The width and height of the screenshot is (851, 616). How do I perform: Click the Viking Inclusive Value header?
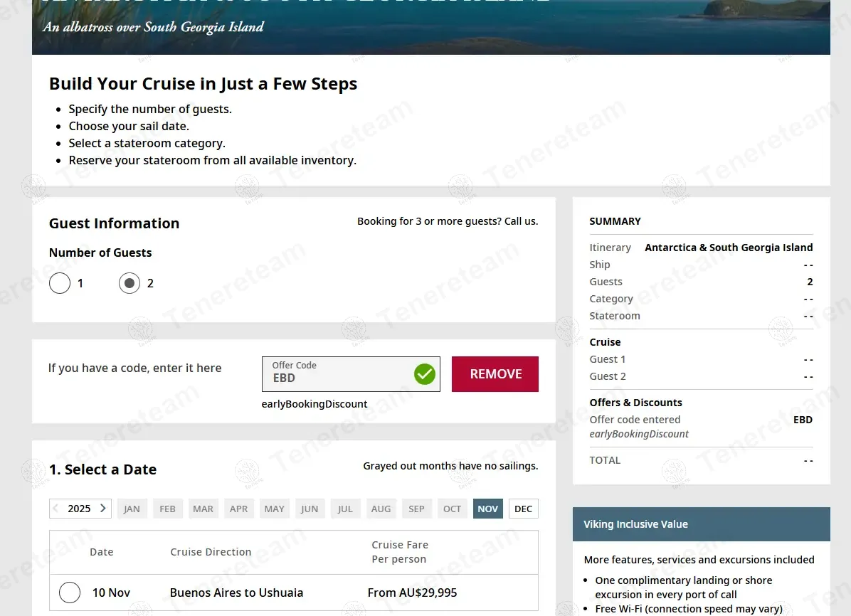(x=701, y=524)
